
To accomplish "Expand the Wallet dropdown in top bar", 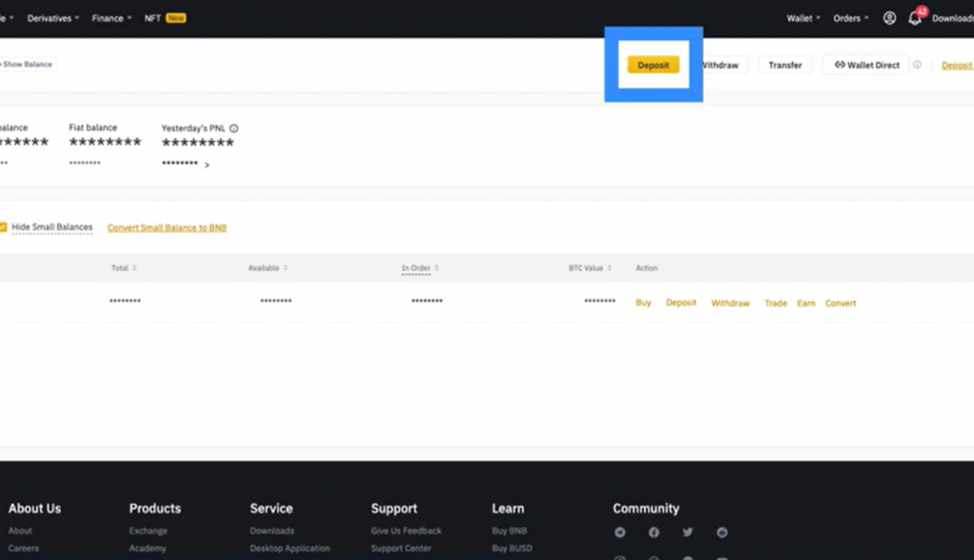I will (x=803, y=18).
